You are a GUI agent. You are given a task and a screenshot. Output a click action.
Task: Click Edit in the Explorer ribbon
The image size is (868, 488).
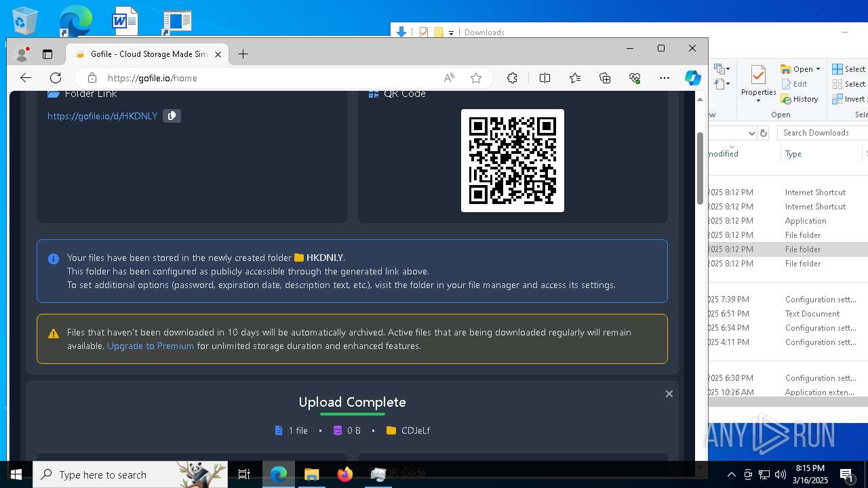pos(794,84)
